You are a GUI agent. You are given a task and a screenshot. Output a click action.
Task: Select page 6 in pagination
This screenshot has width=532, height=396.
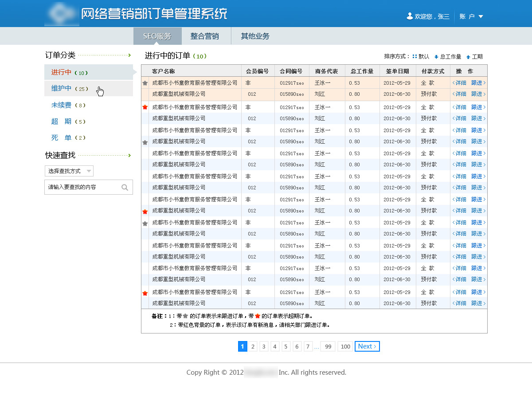pyautogui.click(x=297, y=346)
